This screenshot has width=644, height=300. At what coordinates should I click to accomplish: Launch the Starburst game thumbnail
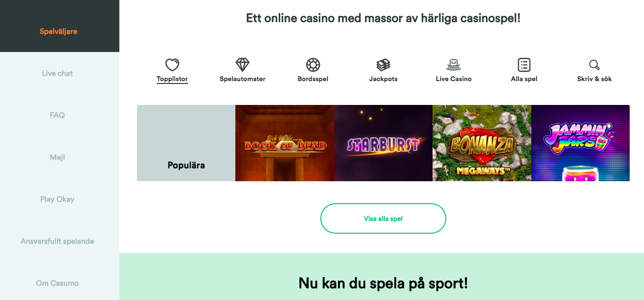click(383, 143)
